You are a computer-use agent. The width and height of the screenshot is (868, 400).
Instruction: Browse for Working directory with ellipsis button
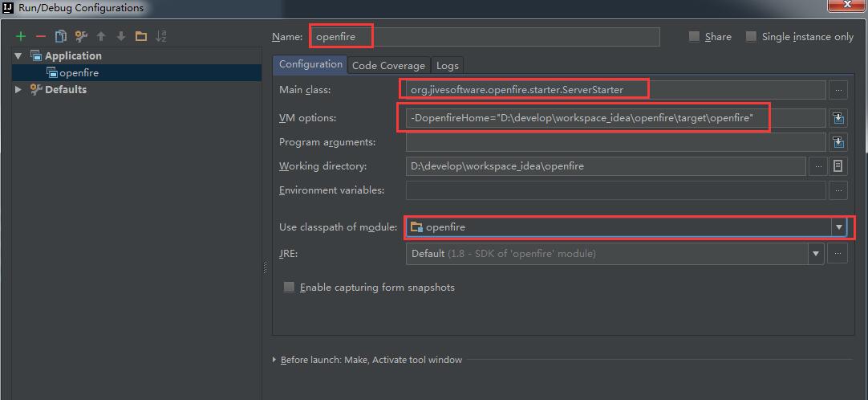(x=817, y=166)
